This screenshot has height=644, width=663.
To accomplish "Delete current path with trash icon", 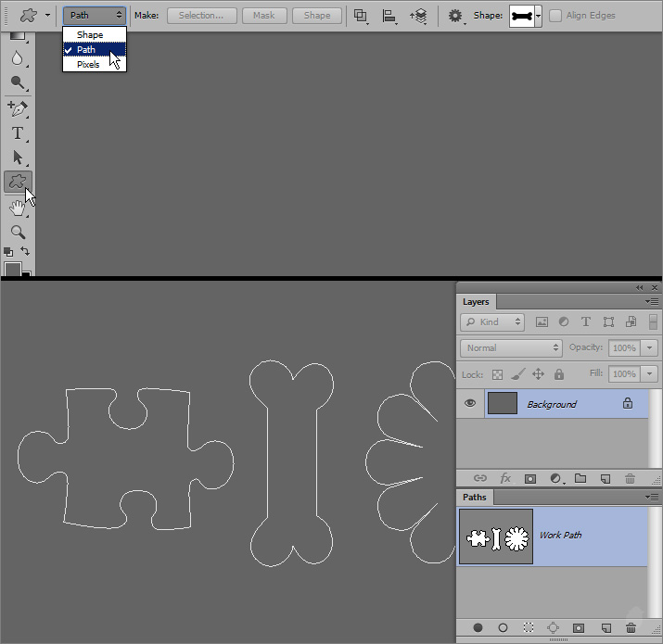I will [630, 627].
